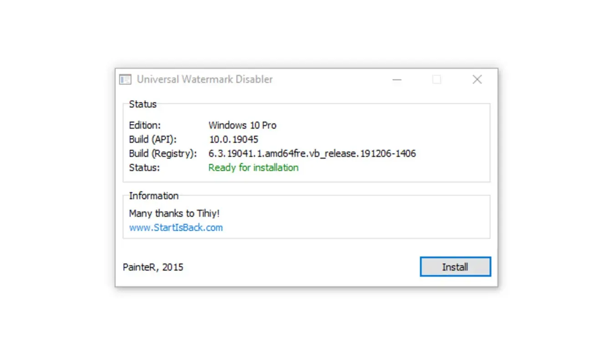Click the Many thanks to Tihiy text
Screen dimensions: 599x364
click(174, 213)
